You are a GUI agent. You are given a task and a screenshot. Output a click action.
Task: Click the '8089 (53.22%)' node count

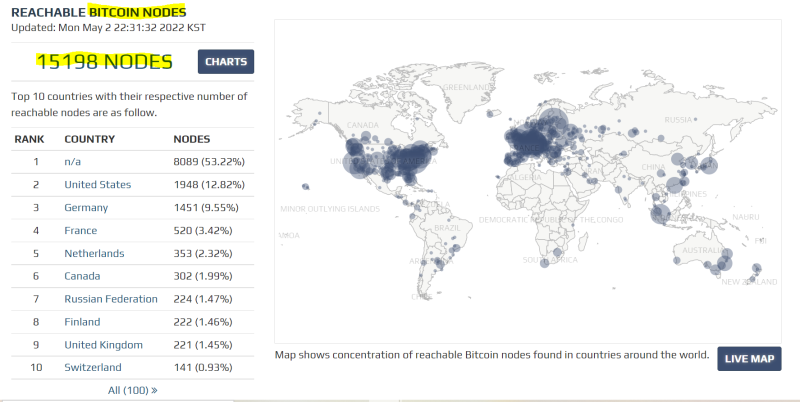pyautogui.click(x=209, y=162)
